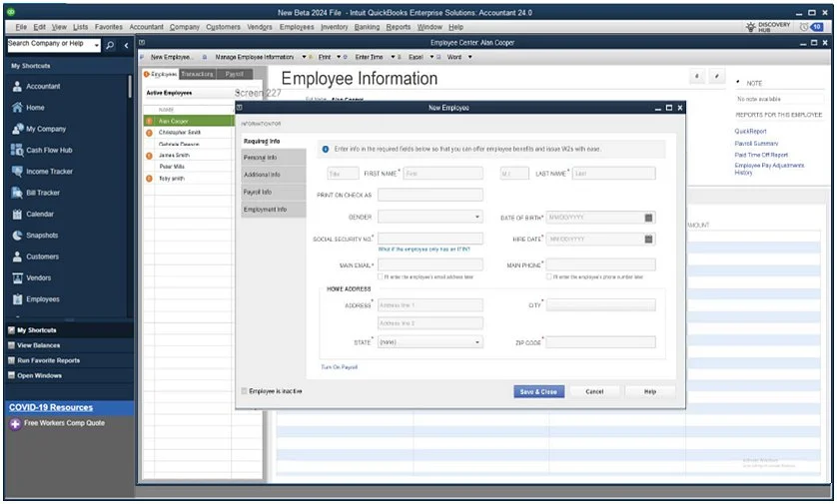Click Cancel in New Employee dialog

coord(594,391)
